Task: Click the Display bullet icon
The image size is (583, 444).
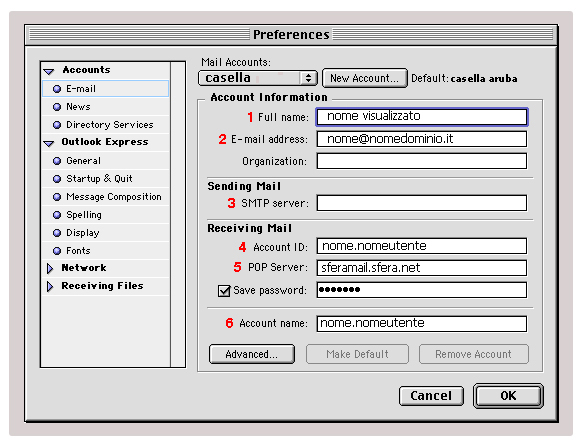Action: (x=57, y=233)
